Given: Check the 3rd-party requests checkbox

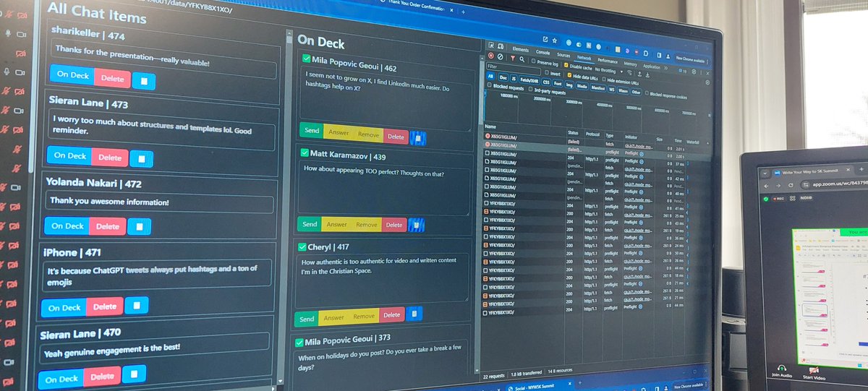Looking at the screenshot, I should (530, 89).
